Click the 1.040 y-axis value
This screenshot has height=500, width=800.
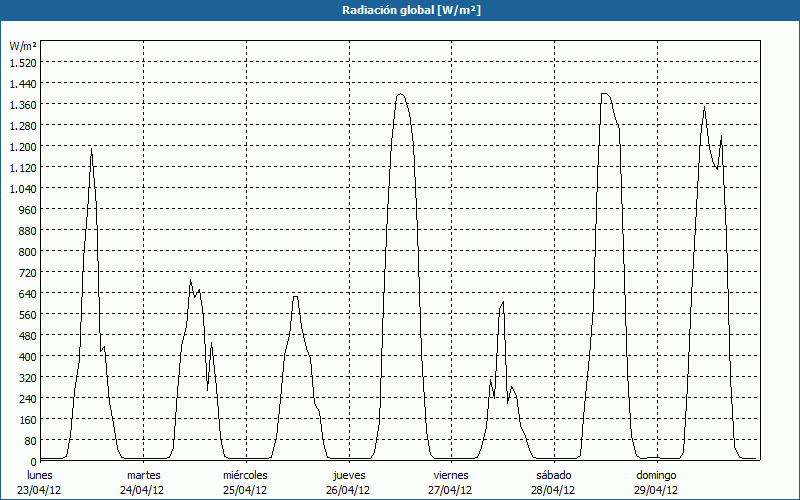[x=22, y=189]
